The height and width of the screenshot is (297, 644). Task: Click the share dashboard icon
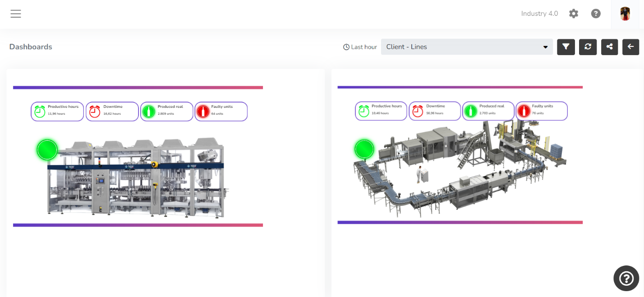609,47
